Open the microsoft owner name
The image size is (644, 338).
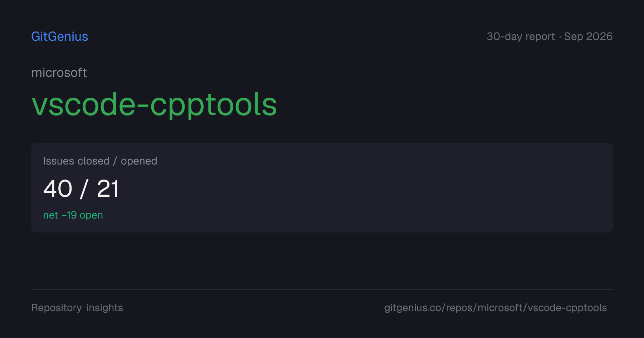(x=59, y=73)
